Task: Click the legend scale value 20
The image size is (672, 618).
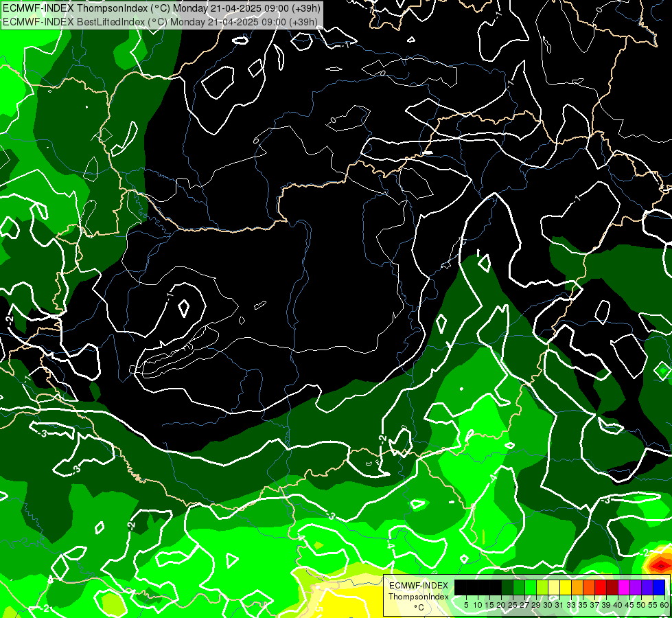Action: tap(501, 605)
